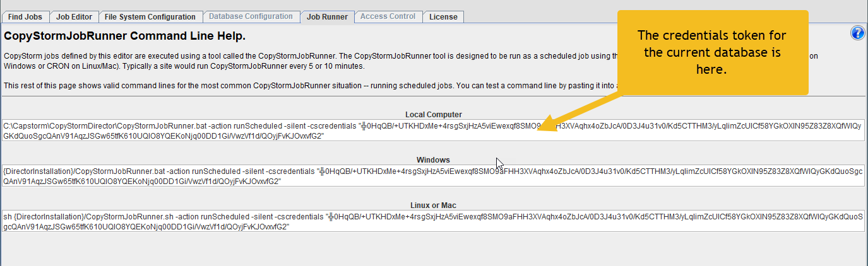
Task: Open the blue help question mark icon
Action: click(857, 33)
